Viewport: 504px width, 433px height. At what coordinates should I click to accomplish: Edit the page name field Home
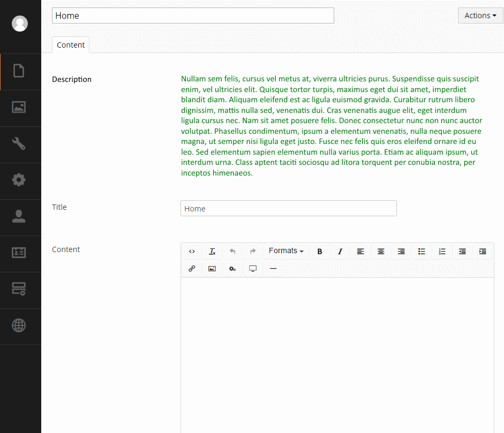coord(193,16)
